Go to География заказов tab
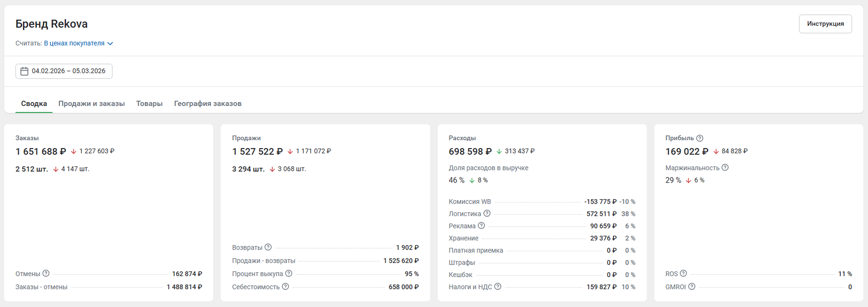The width and height of the screenshot is (868, 307). click(208, 103)
